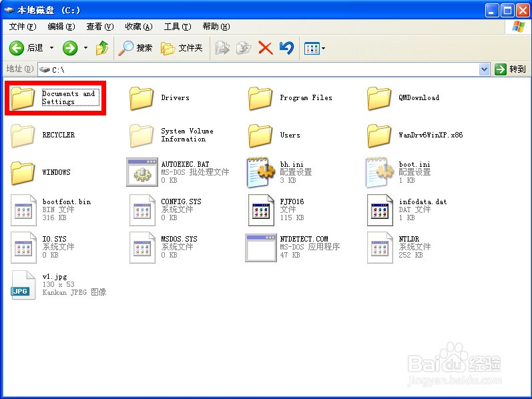This screenshot has height=399, width=532.
Task: Select the Program Files folder
Action: coord(260,98)
